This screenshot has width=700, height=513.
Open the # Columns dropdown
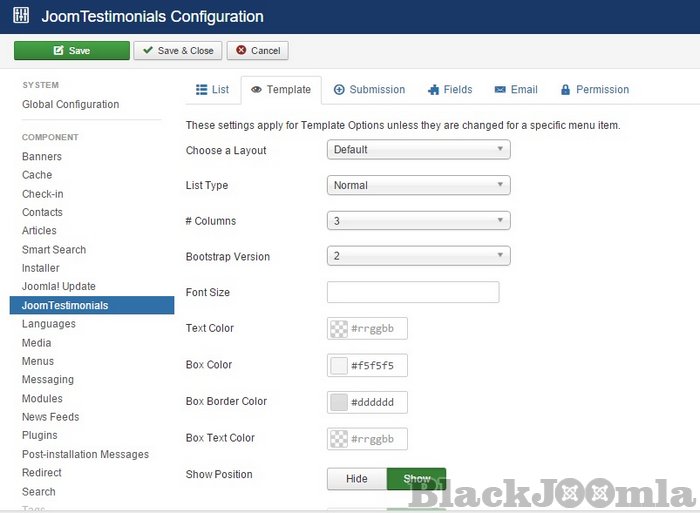[418, 221]
